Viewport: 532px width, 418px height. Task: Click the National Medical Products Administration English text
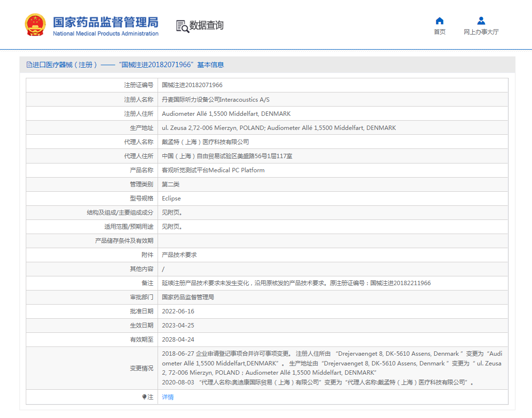click(106, 34)
